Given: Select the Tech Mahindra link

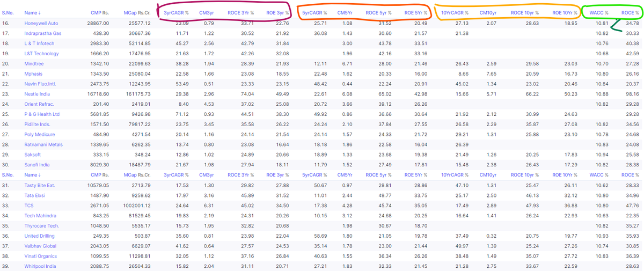Looking at the screenshot, I should pos(39,216).
